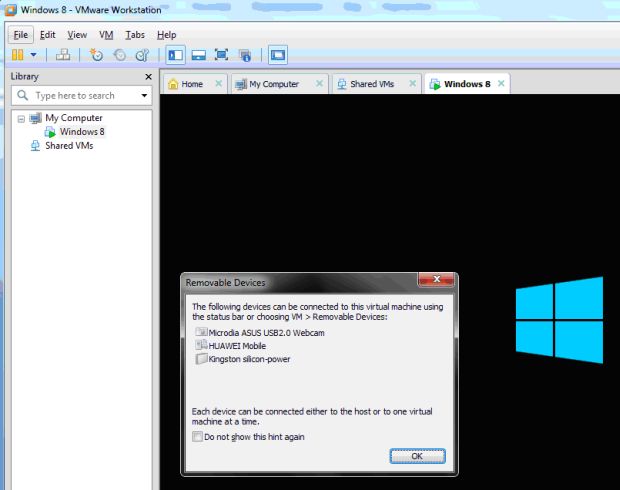Enter full screen mode icon
The image size is (620, 490).
click(221, 55)
